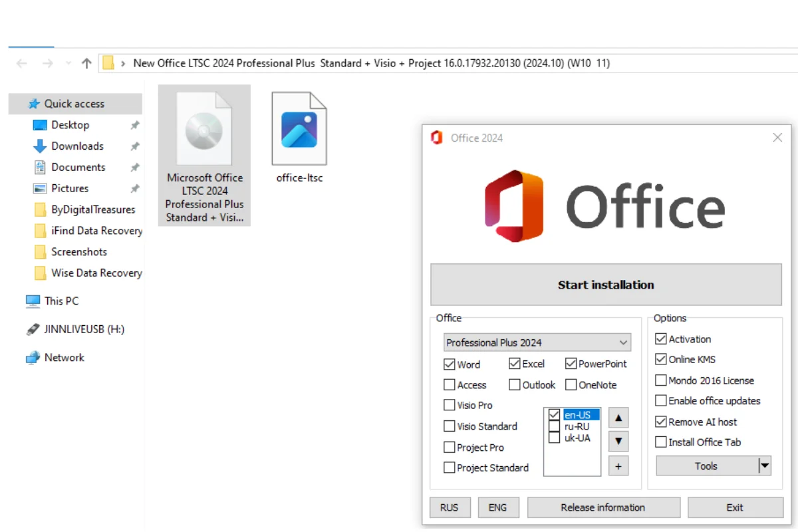Switch interface language with RUS button
Screen dimensions: 798x532
coord(449,507)
